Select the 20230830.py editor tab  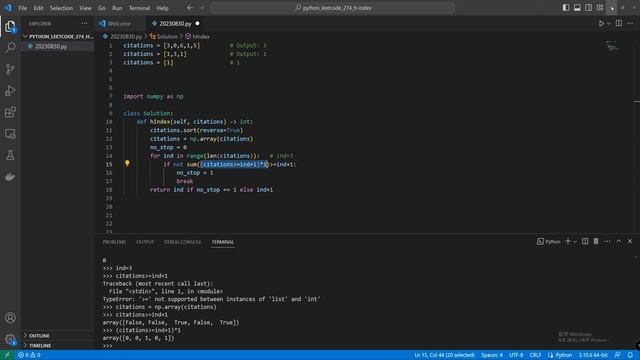(176, 24)
